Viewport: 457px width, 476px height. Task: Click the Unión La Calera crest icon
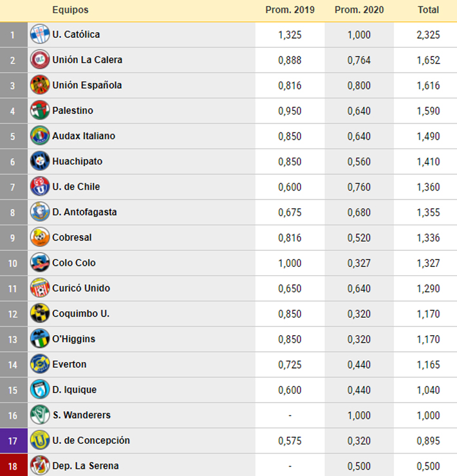pos(40,60)
